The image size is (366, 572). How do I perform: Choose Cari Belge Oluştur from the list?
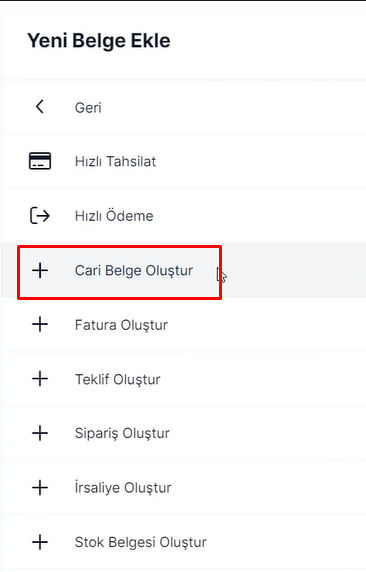[x=134, y=270]
